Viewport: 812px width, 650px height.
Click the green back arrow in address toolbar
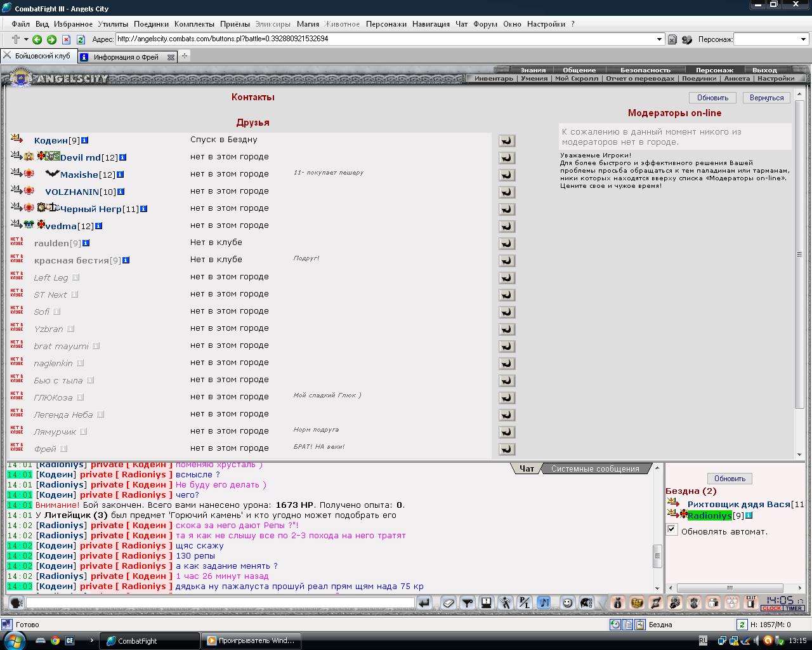click(37, 39)
